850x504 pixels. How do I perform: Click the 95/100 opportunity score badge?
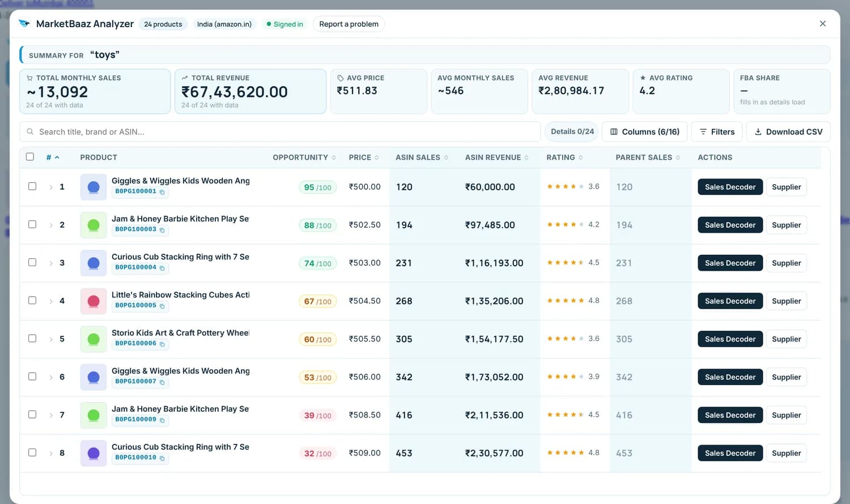click(x=317, y=187)
